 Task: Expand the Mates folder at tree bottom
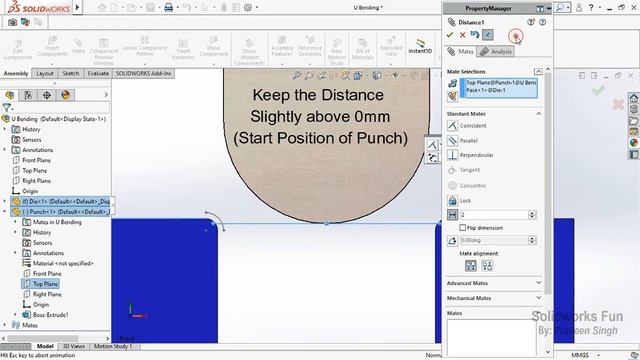point(5,325)
